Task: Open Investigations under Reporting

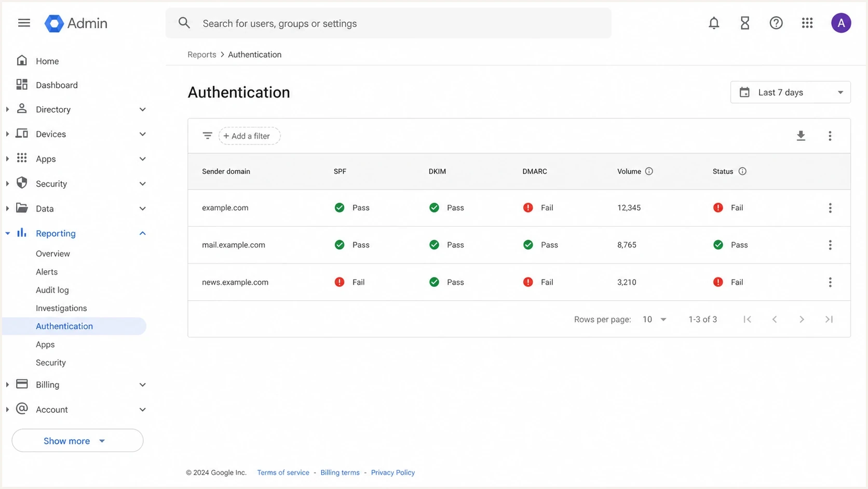Action: tap(61, 308)
